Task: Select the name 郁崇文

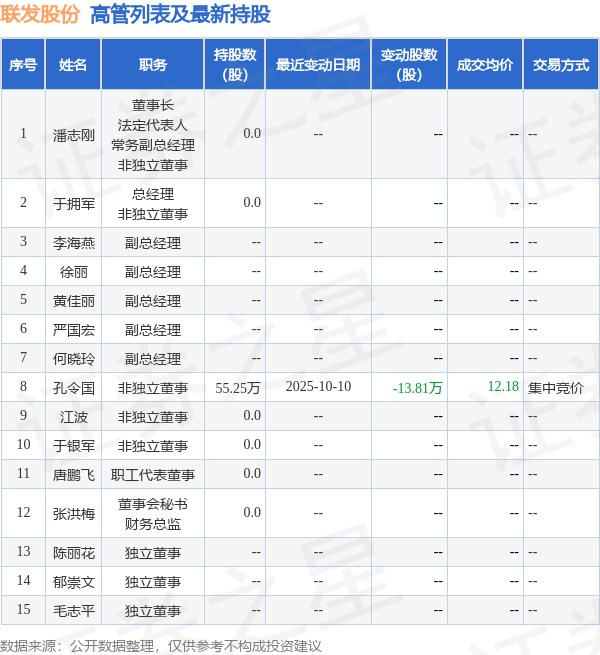Action: 74,582
